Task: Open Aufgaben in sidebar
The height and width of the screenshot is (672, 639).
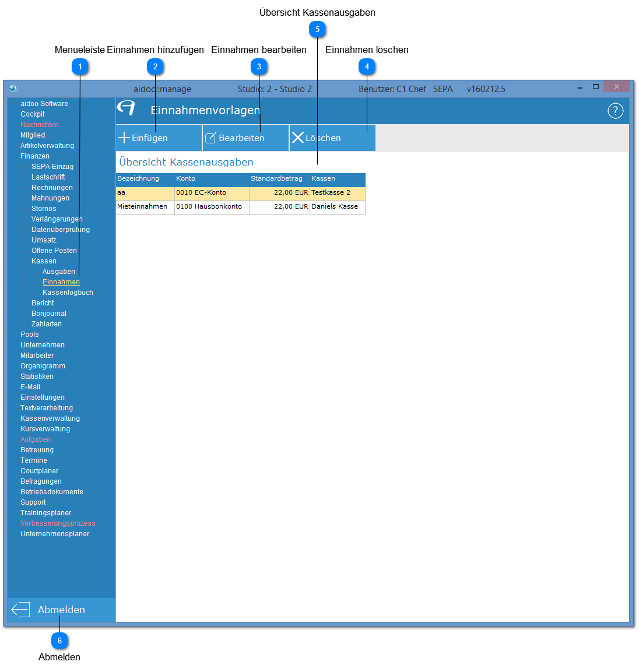Action: click(x=36, y=439)
